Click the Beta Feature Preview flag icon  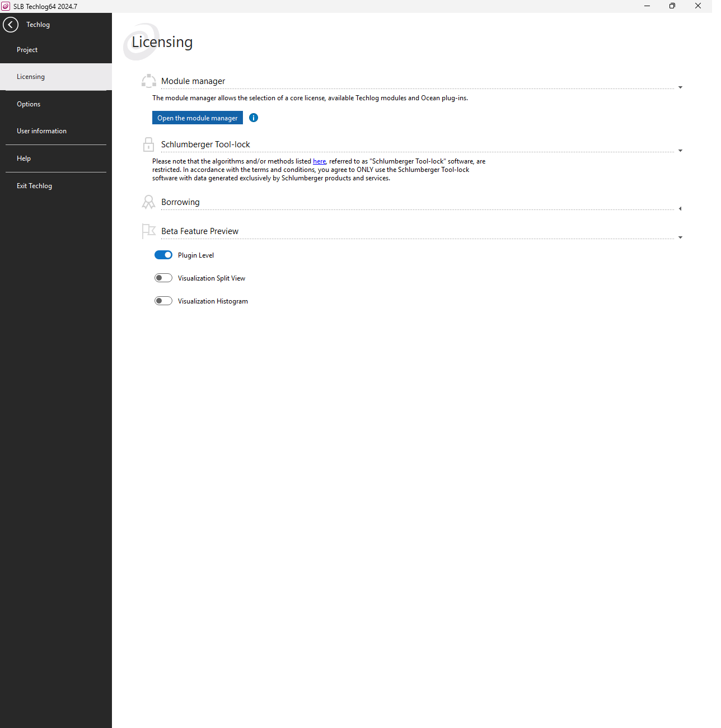(x=148, y=231)
